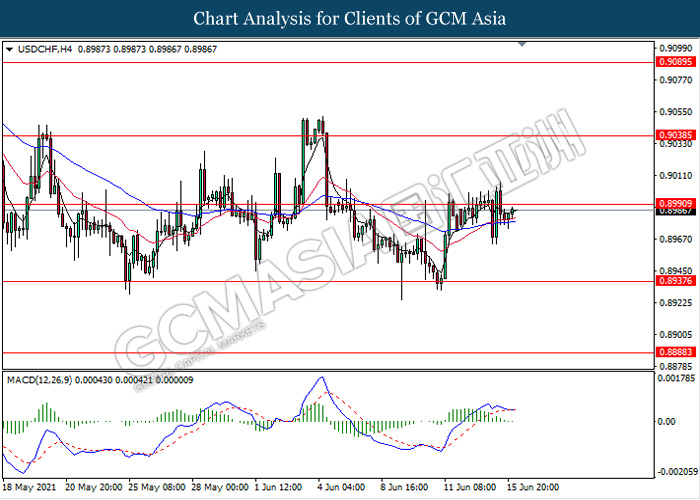Click the 0.90990 price axis value

(x=676, y=48)
